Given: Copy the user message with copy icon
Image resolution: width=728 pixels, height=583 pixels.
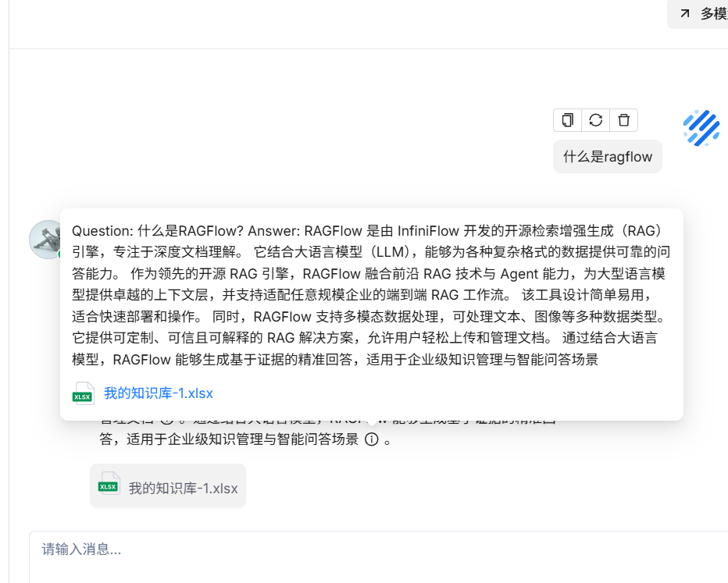Looking at the screenshot, I should click(567, 120).
